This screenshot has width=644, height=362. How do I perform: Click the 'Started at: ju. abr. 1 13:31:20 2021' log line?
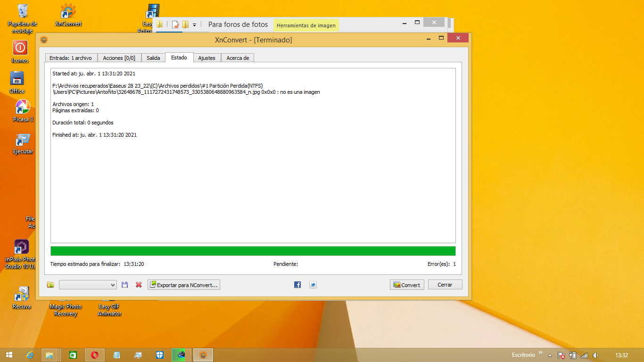point(94,74)
